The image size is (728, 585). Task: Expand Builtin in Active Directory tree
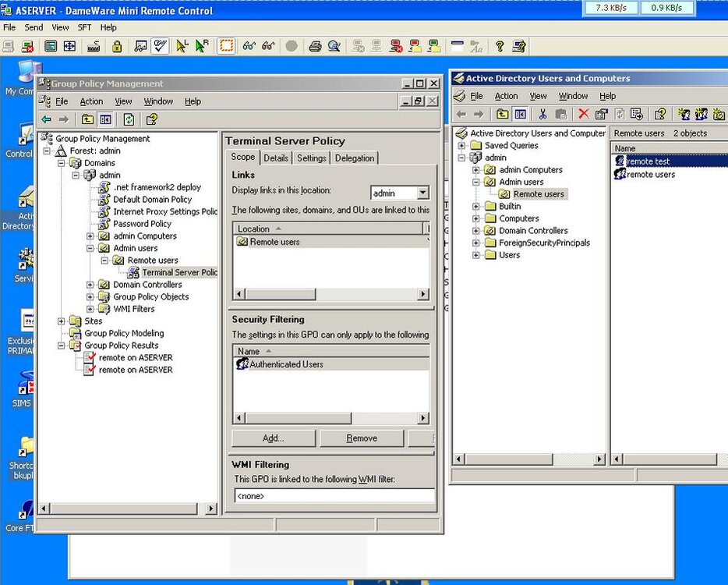point(476,206)
